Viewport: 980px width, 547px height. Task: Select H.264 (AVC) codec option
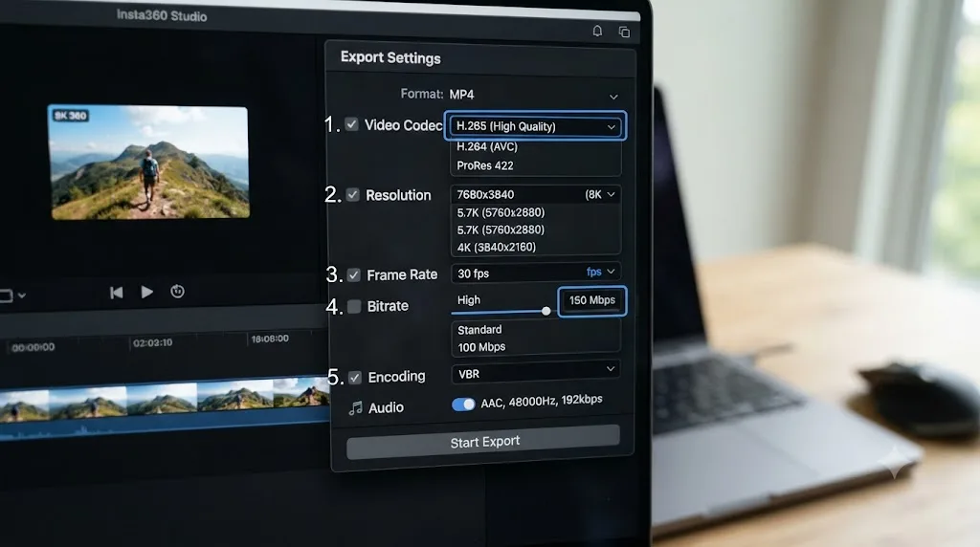[x=487, y=146]
